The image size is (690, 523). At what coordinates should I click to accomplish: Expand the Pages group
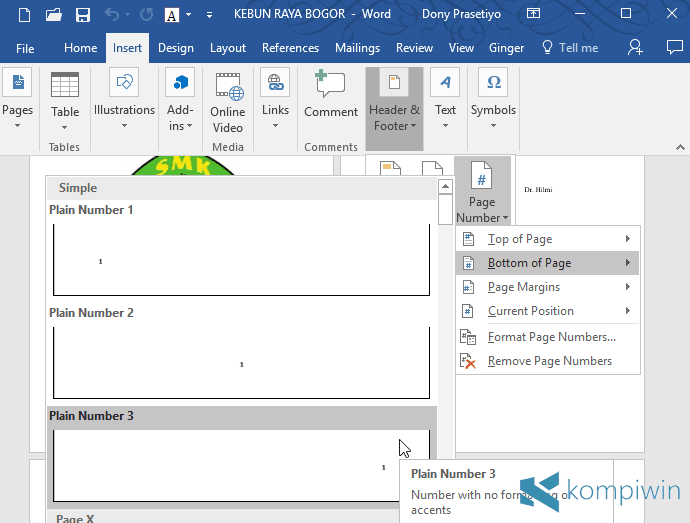point(18,99)
